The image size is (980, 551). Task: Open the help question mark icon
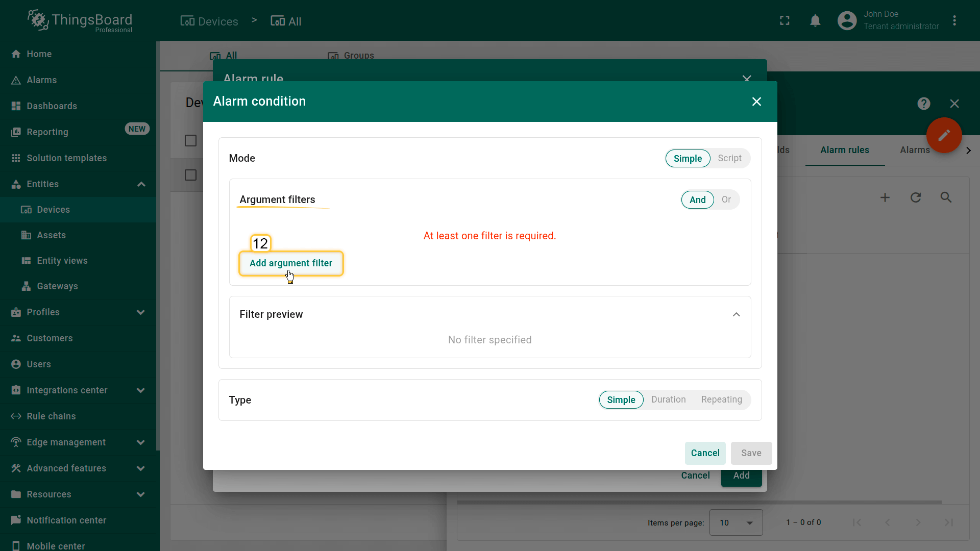923,104
